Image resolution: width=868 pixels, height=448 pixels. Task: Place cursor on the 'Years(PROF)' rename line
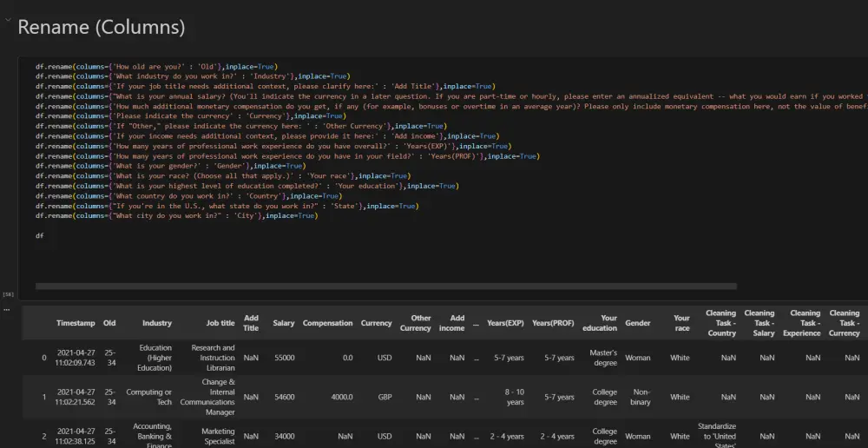click(288, 156)
